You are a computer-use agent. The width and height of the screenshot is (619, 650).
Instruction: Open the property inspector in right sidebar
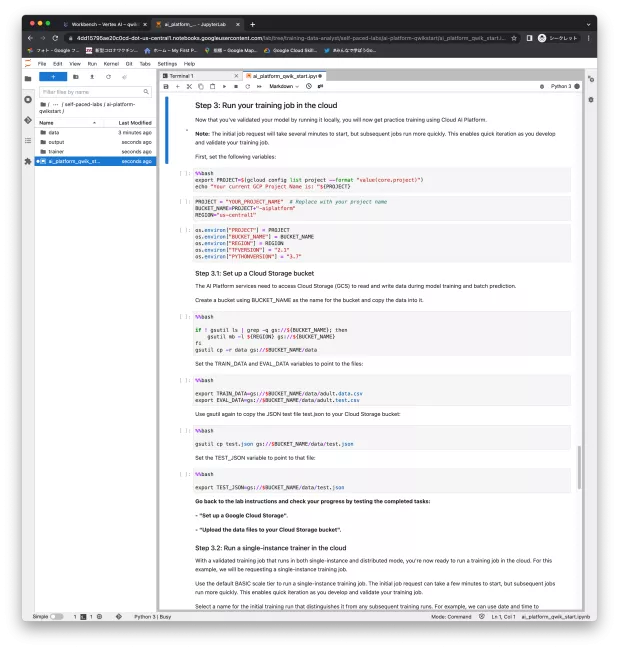tap(591, 79)
